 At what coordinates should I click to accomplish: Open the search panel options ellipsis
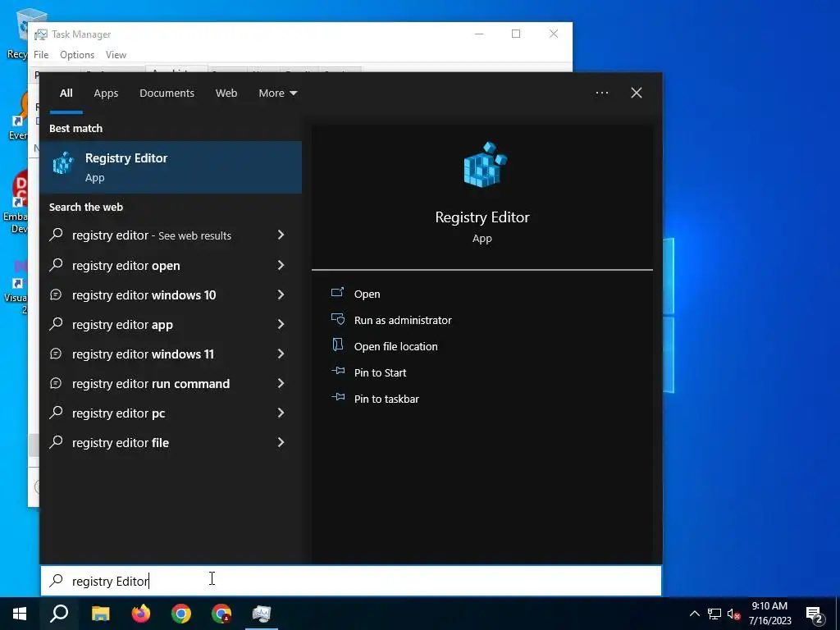point(601,93)
